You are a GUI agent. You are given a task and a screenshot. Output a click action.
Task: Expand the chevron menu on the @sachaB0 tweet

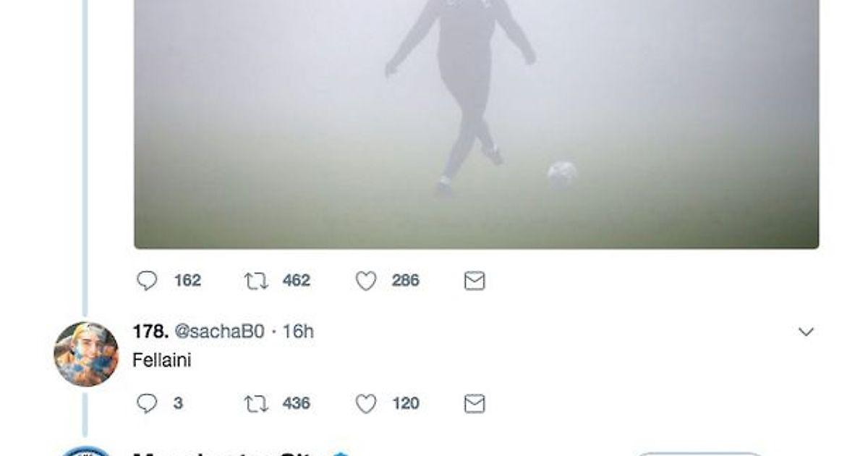click(806, 332)
